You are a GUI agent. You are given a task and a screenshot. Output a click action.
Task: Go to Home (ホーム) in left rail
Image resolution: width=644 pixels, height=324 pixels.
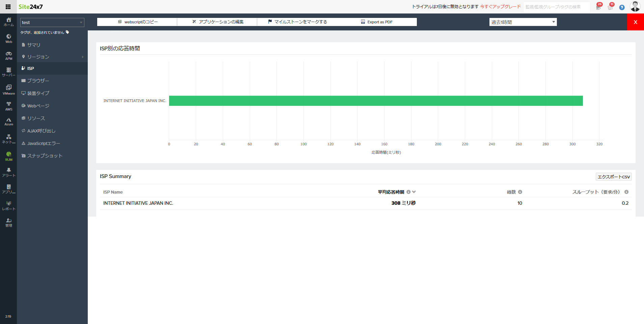point(8,22)
